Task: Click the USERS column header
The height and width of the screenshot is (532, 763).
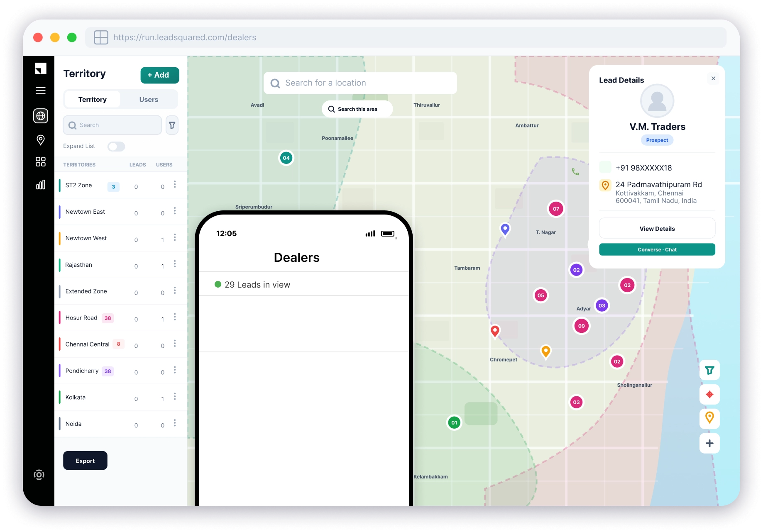Action: coord(164,165)
